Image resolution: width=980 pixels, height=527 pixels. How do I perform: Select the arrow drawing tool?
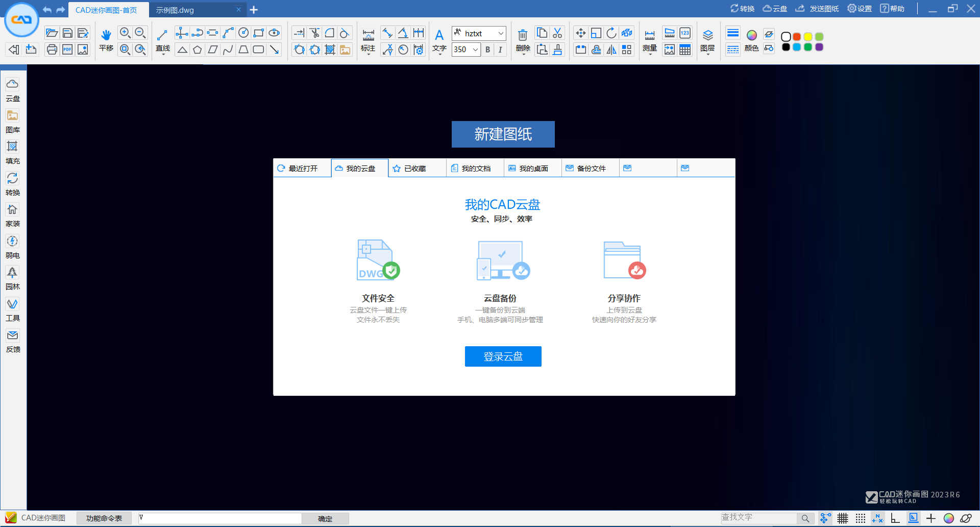275,50
